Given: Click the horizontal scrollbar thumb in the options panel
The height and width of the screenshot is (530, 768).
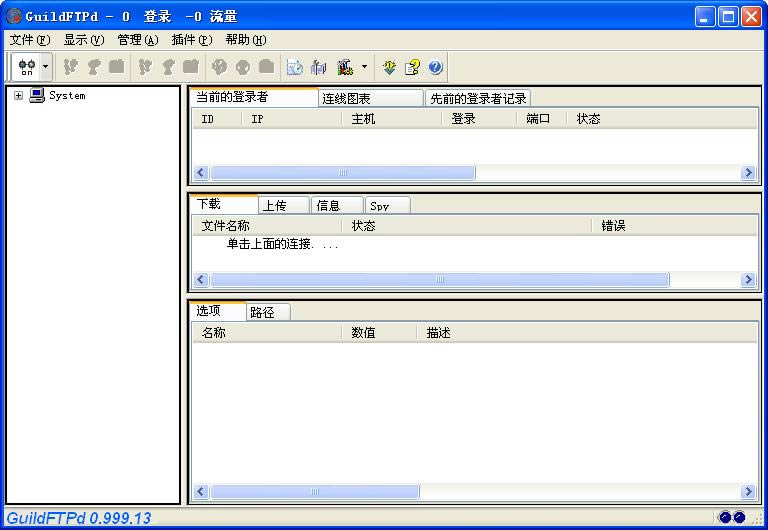Looking at the screenshot, I should point(314,491).
